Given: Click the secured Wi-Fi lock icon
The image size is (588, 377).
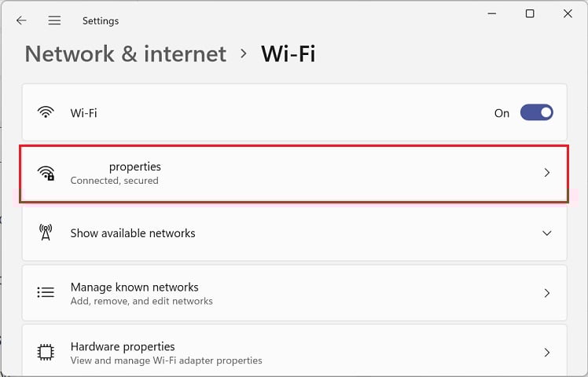Looking at the screenshot, I should [46, 173].
